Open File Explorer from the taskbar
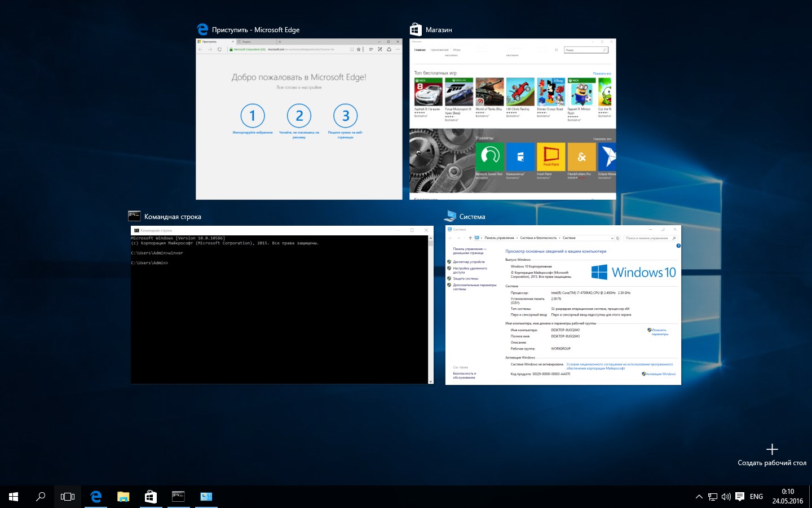 click(x=123, y=497)
